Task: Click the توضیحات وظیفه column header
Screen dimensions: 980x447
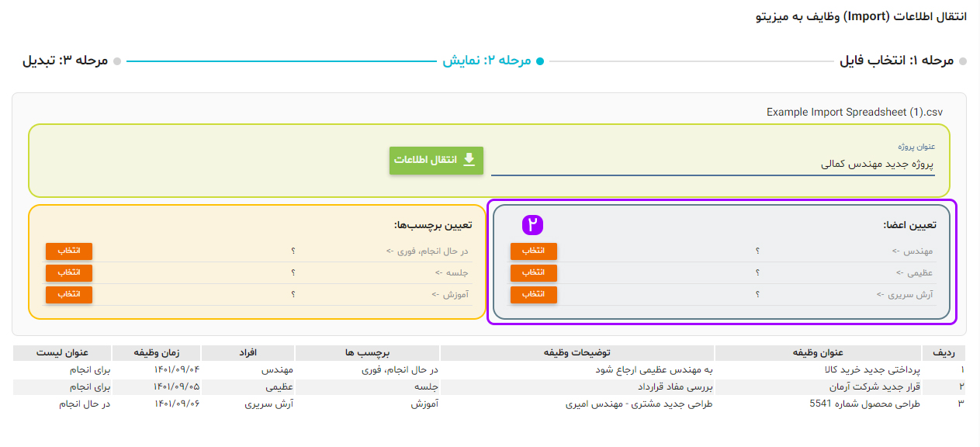Action: tap(577, 353)
